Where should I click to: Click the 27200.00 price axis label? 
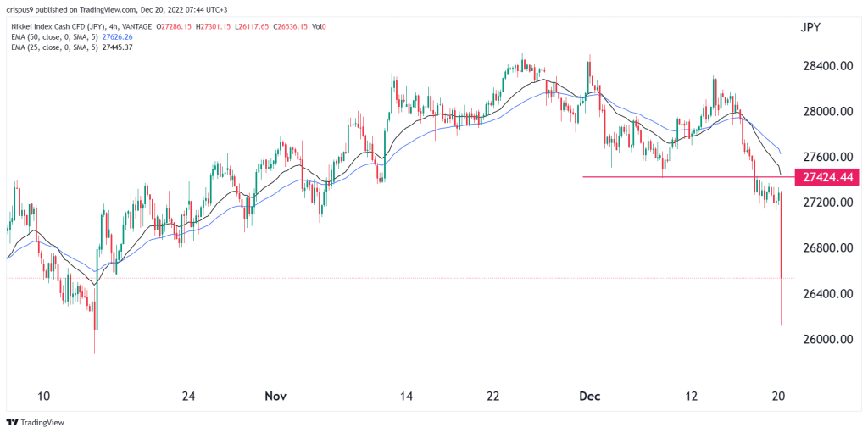pos(826,203)
